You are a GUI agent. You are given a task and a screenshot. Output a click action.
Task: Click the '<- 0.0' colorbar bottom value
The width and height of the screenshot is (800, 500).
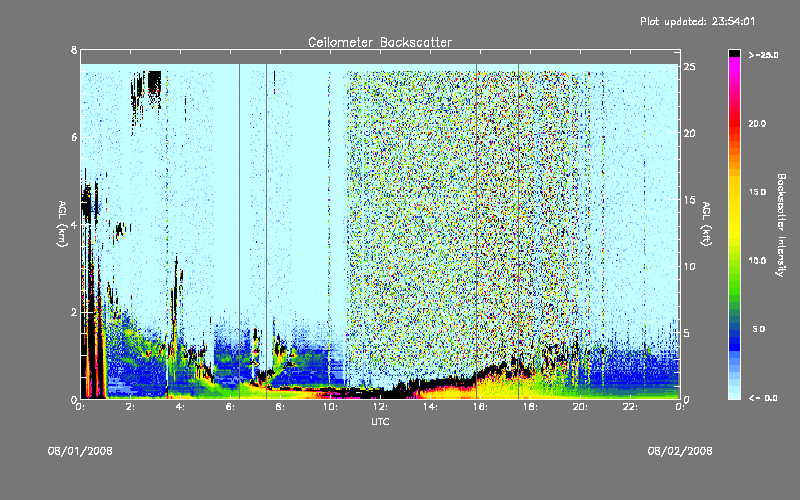click(x=763, y=398)
